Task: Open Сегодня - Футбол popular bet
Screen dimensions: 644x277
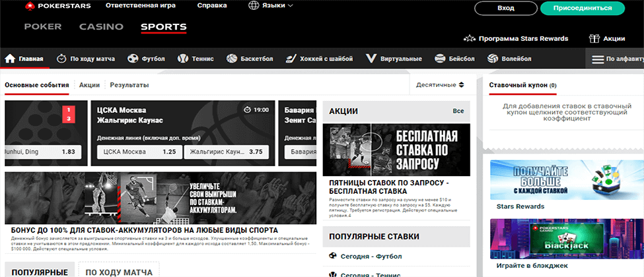Action: coord(371,257)
